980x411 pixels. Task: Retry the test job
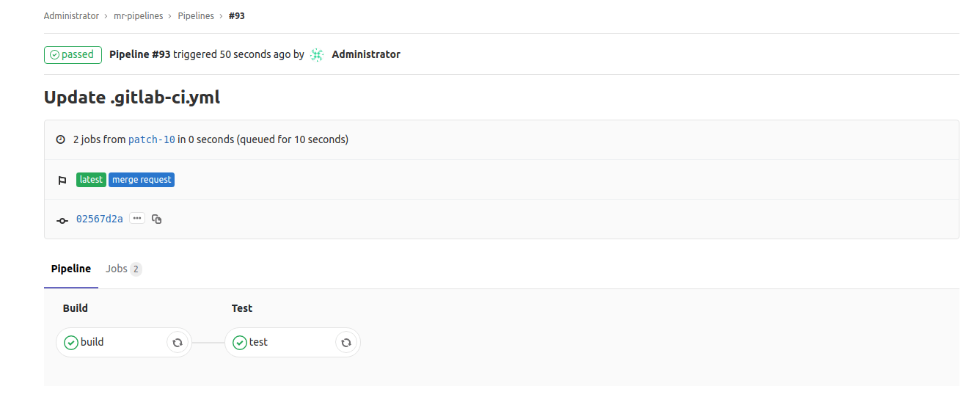[x=346, y=342]
